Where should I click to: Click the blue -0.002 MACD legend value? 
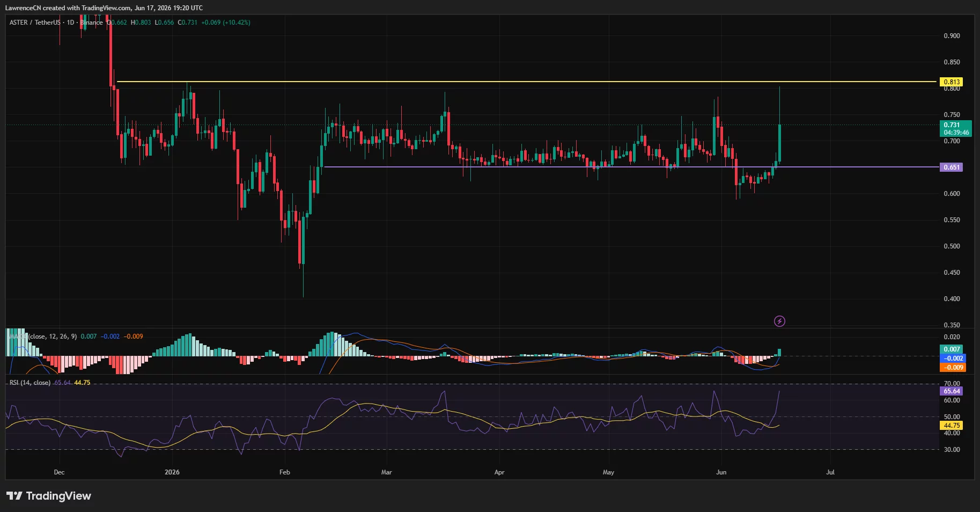110,337
